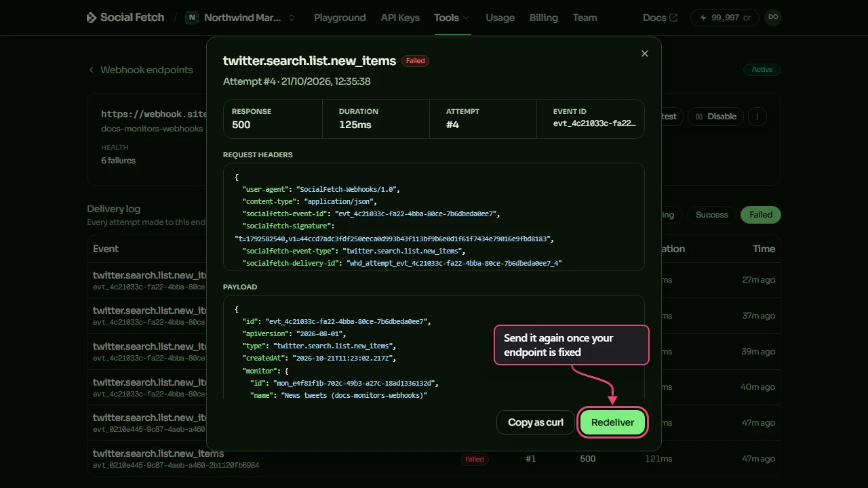Switch to the Usage section
This screenshot has width=868, height=488.
tap(500, 18)
